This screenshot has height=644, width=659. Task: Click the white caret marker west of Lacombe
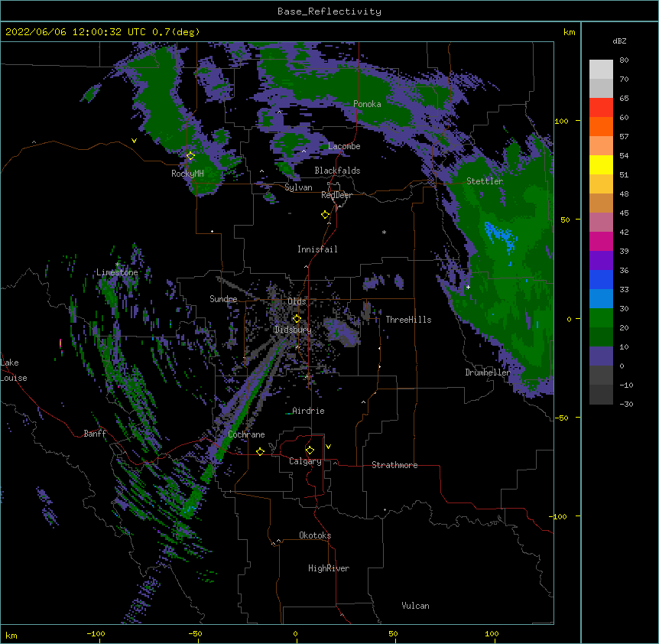304,151
